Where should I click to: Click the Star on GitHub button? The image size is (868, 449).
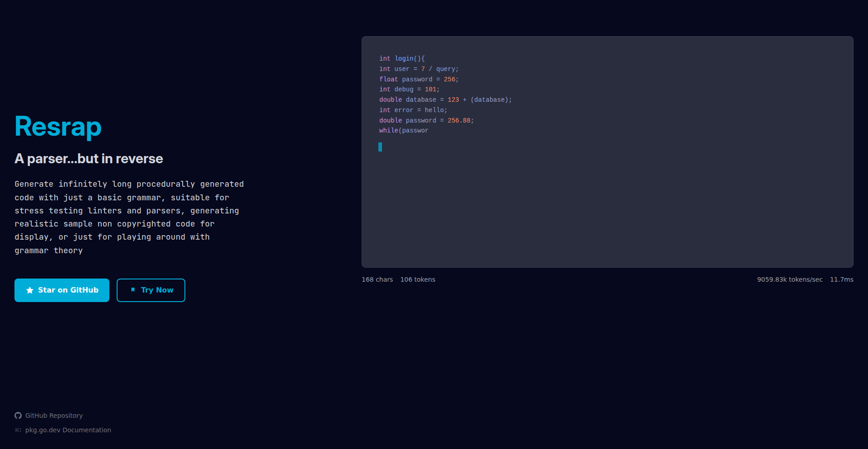pos(62,290)
